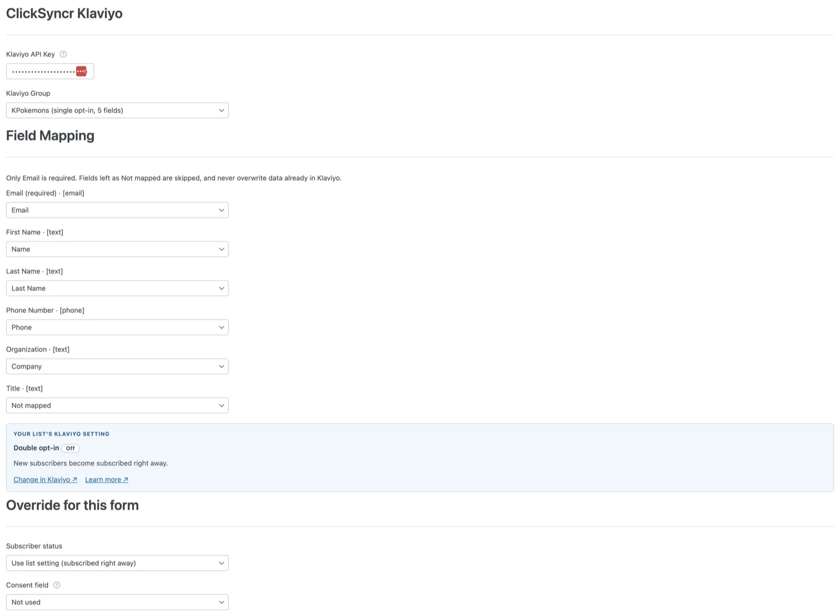The image size is (840, 616).
Task: Click the Only Email is required note
Action: pos(174,178)
